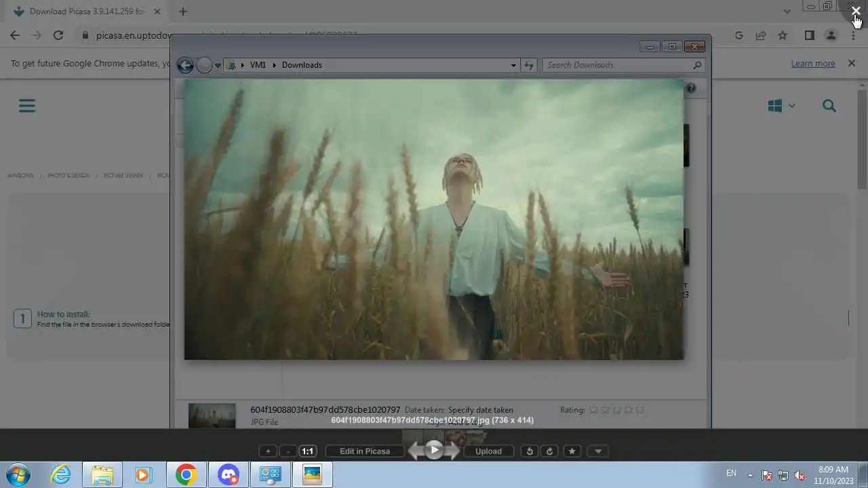Click the displayed wheat field photo
868x488 pixels.
point(434,220)
